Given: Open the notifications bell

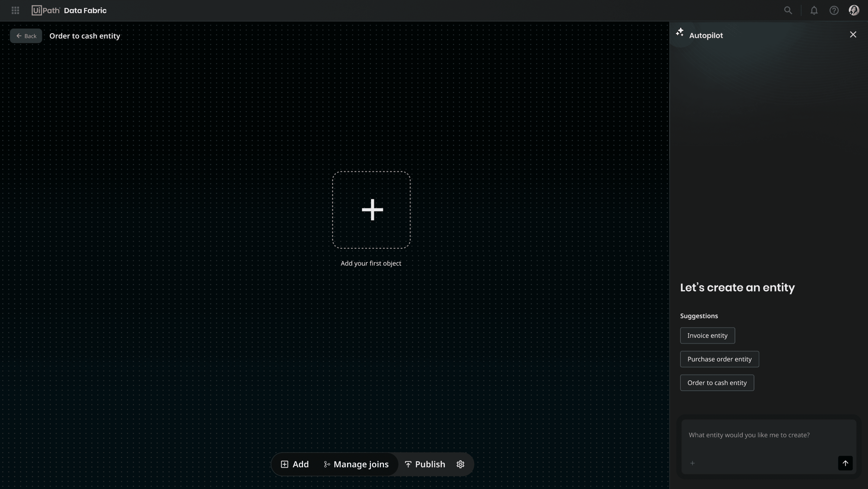Looking at the screenshot, I should coord(814,10).
